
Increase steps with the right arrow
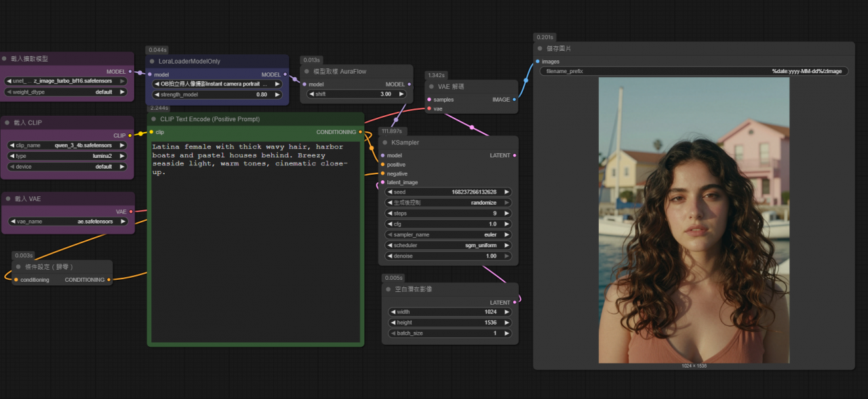point(507,213)
